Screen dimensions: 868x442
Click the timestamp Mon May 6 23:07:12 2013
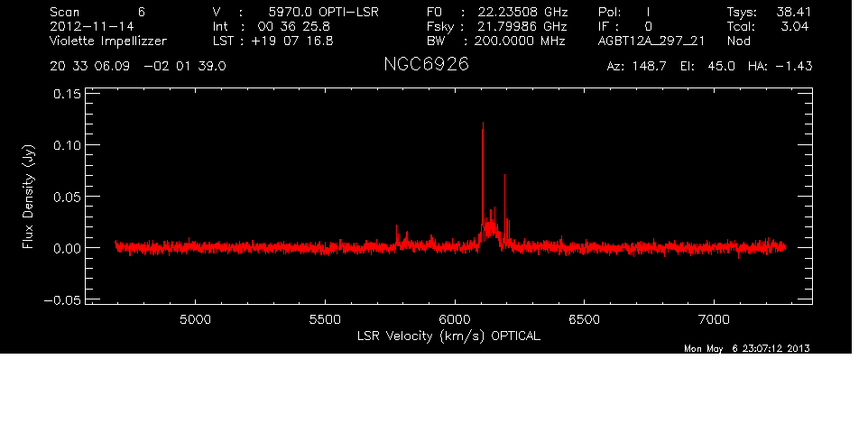pos(747,348)
